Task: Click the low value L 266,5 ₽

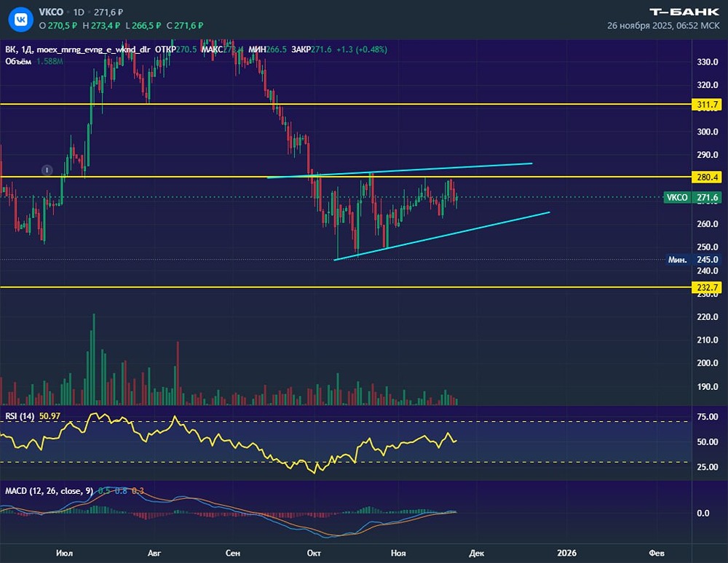Action: click(143, 26)
